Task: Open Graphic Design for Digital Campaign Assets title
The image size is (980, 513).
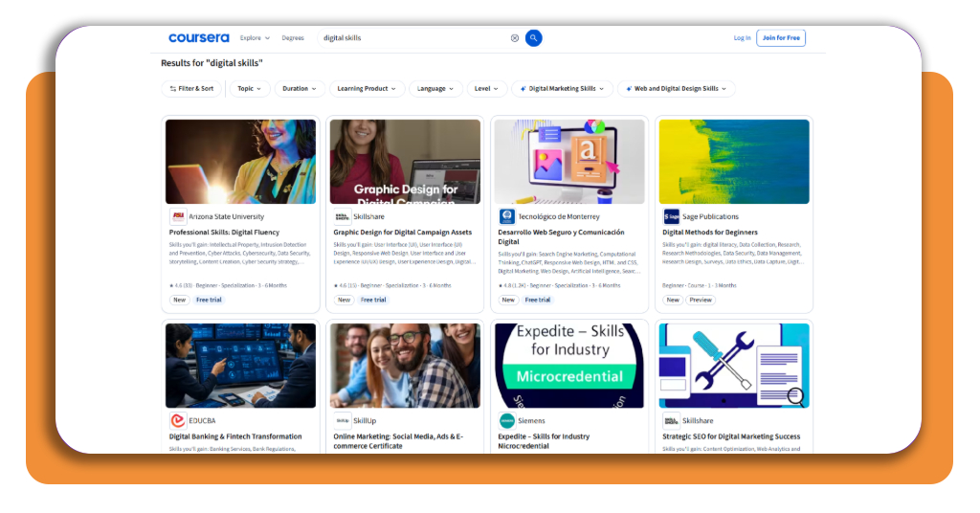Action: tap(403, 233)
